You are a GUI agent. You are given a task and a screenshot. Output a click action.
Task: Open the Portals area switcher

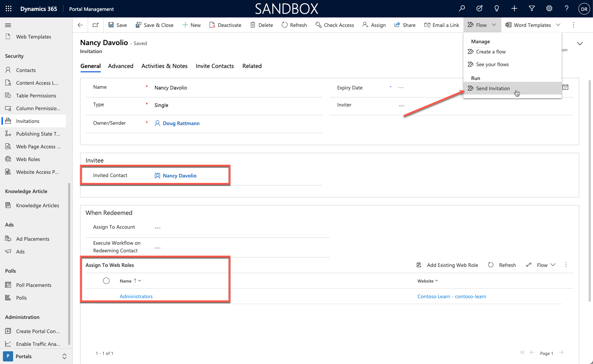[36, 356]
